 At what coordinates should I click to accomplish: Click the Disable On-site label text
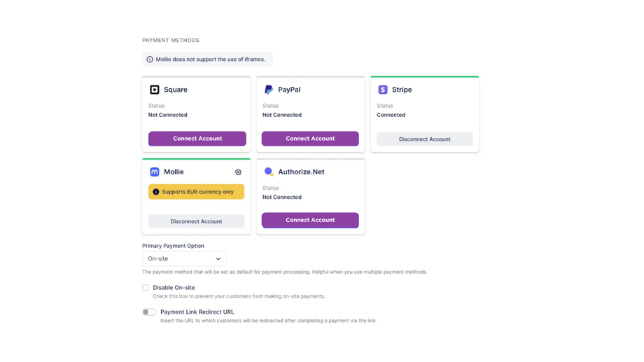[174, 288]
